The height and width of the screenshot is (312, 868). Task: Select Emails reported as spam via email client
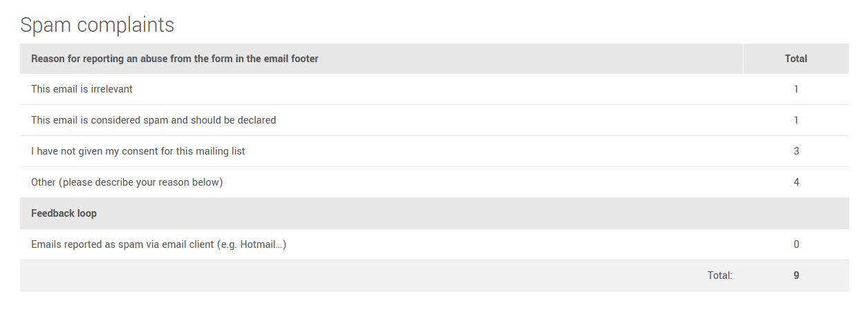coord(158,244)
